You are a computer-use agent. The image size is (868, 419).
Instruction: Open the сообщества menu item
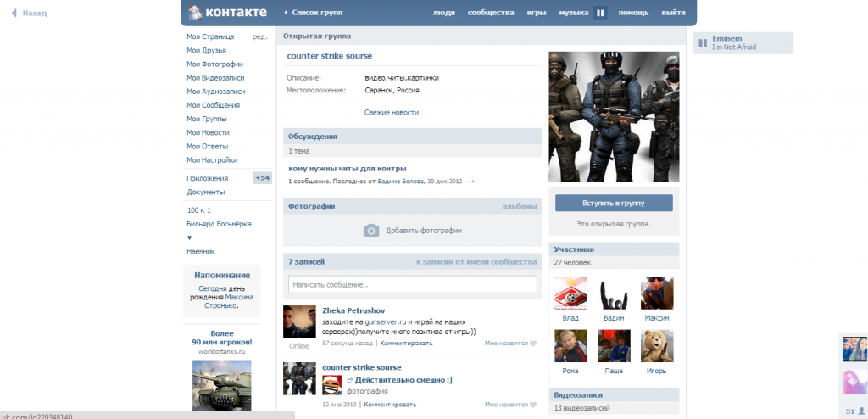coord(491,13)
